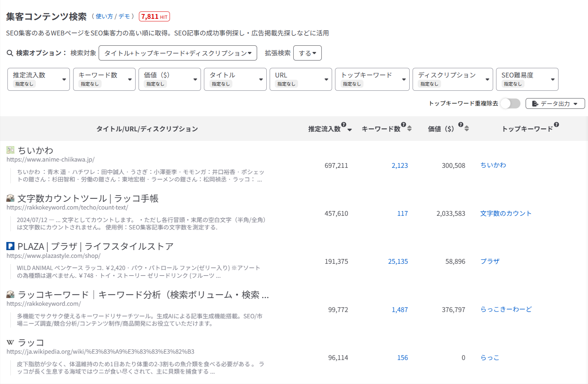
Task: Click the Wikipedia favicon next to ラッコ
Action: 10,343
